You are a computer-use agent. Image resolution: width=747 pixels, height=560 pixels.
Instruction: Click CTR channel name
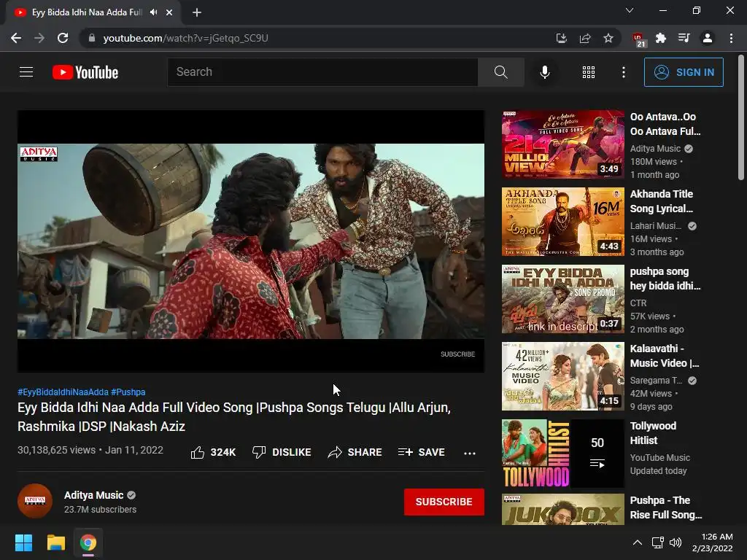coord(638,303)
